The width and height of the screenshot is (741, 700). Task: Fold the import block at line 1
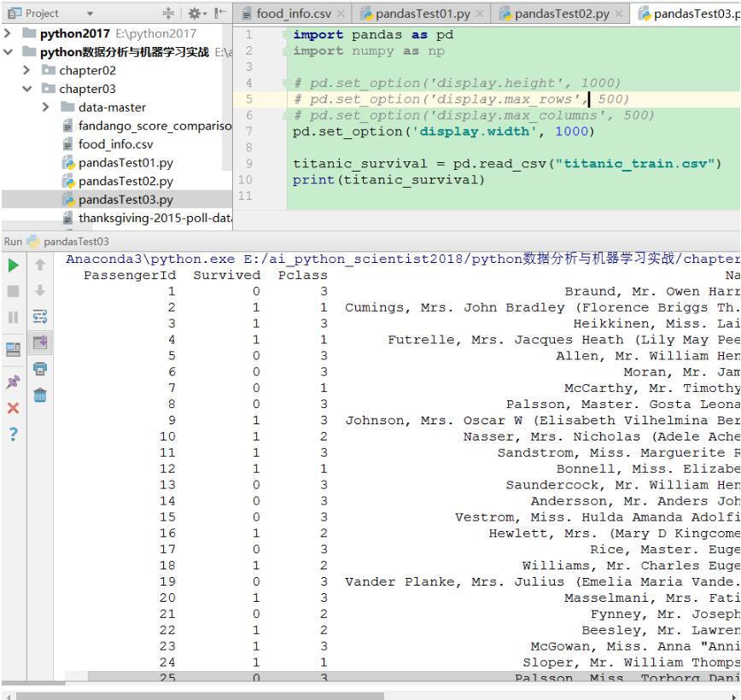tap(285, 34)
